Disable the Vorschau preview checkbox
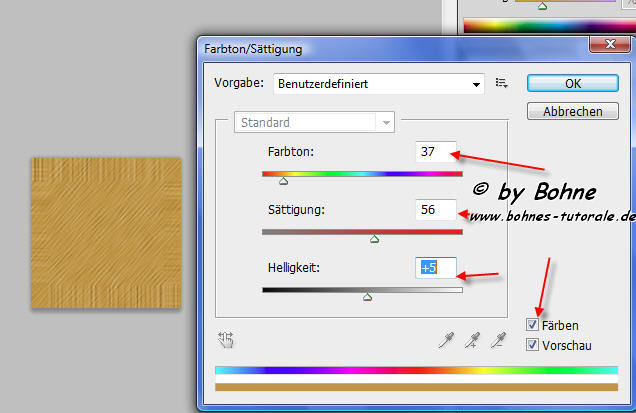 pyautogui.click(x=533, y=345)
